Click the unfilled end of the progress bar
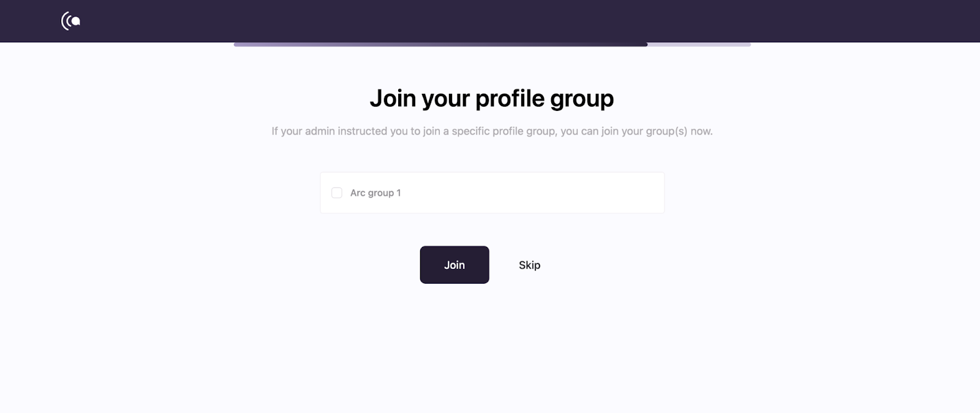This screenshot has width=980, height=413. pyautogui.click(x=699, y=44)
